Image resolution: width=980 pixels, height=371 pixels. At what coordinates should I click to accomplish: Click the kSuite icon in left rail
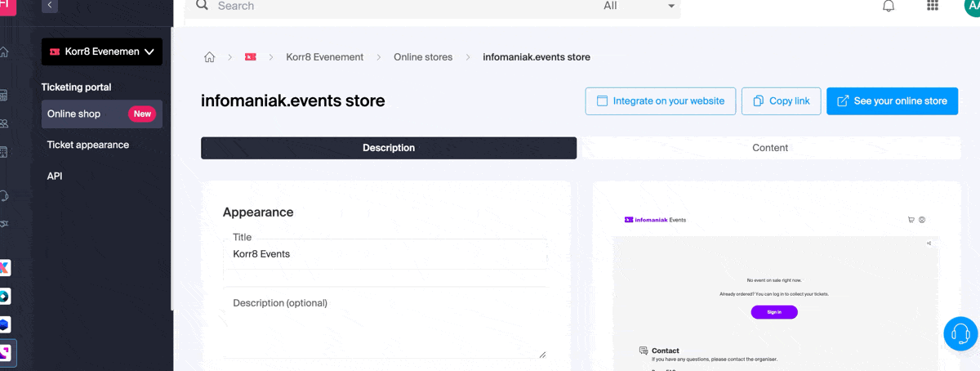tap(5, 268)
